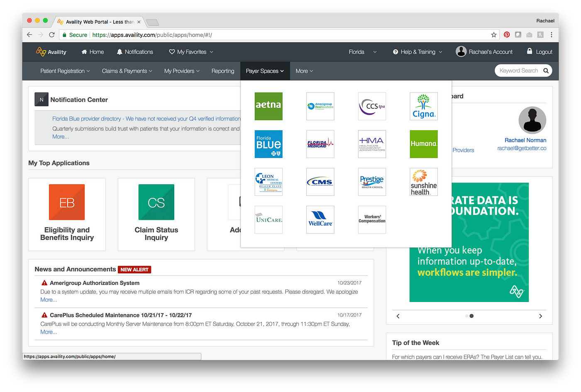Select the HMA payer logo

(372, 144)
